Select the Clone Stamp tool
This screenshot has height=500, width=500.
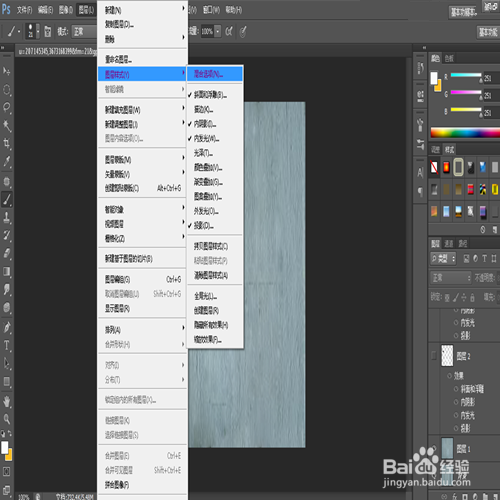pos(6,217)
